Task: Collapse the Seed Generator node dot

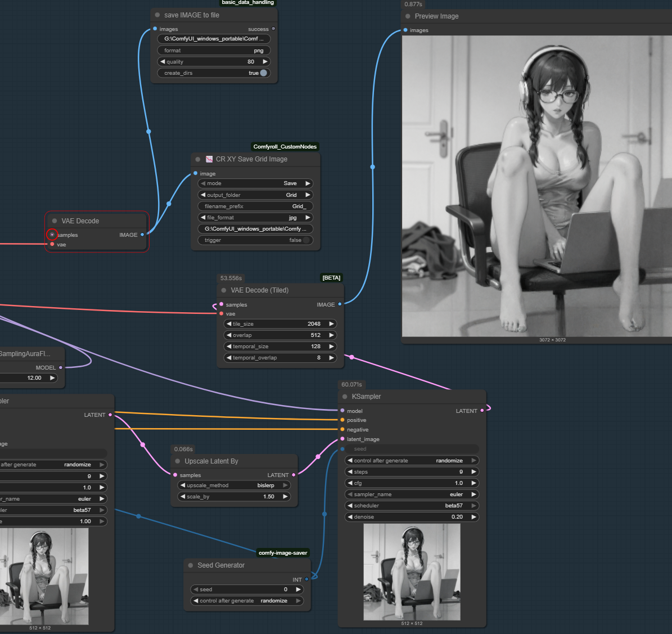Action: coord(190,565)
